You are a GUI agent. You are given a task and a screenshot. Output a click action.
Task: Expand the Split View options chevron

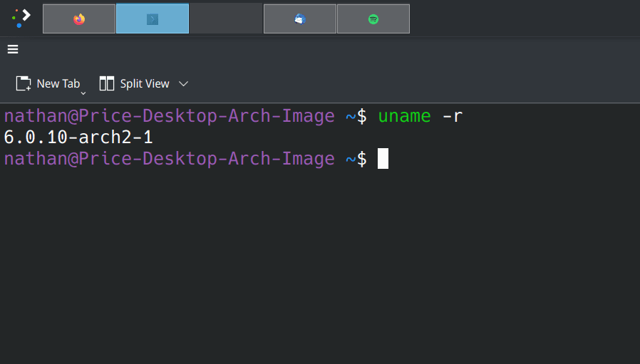[x=184, y=83]
